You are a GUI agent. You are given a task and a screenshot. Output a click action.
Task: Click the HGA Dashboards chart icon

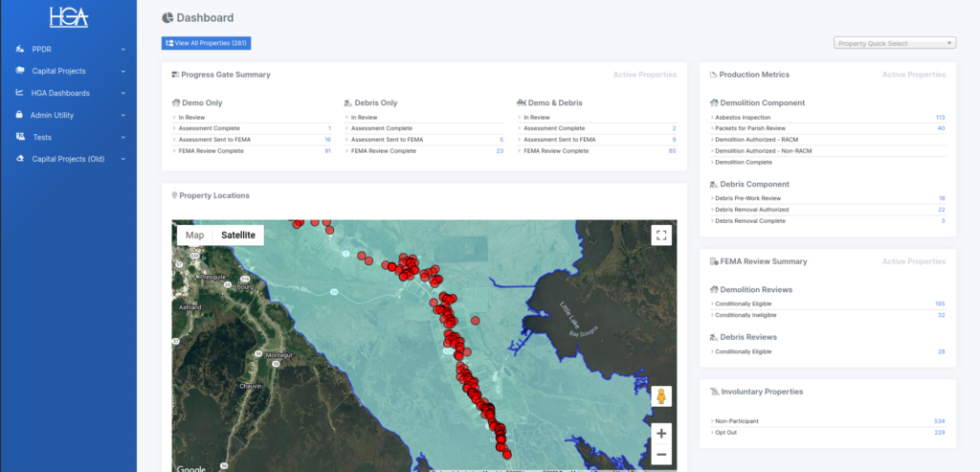pos(20,93)
